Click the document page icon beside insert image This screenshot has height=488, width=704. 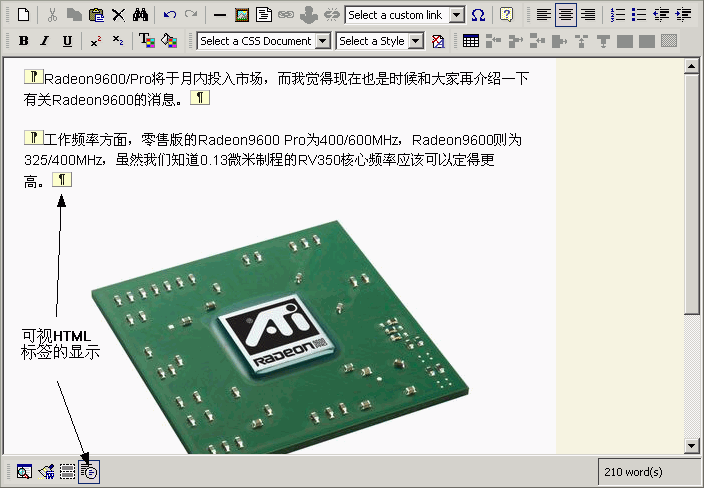coord(264,15)
